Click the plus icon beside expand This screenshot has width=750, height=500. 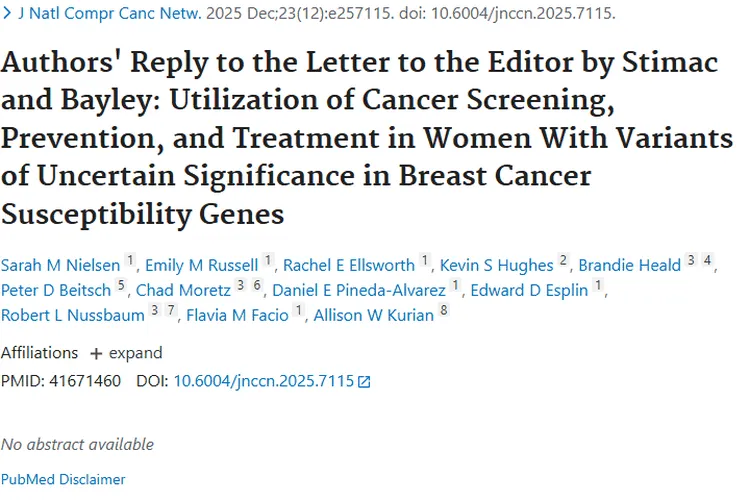coord(96,353)
